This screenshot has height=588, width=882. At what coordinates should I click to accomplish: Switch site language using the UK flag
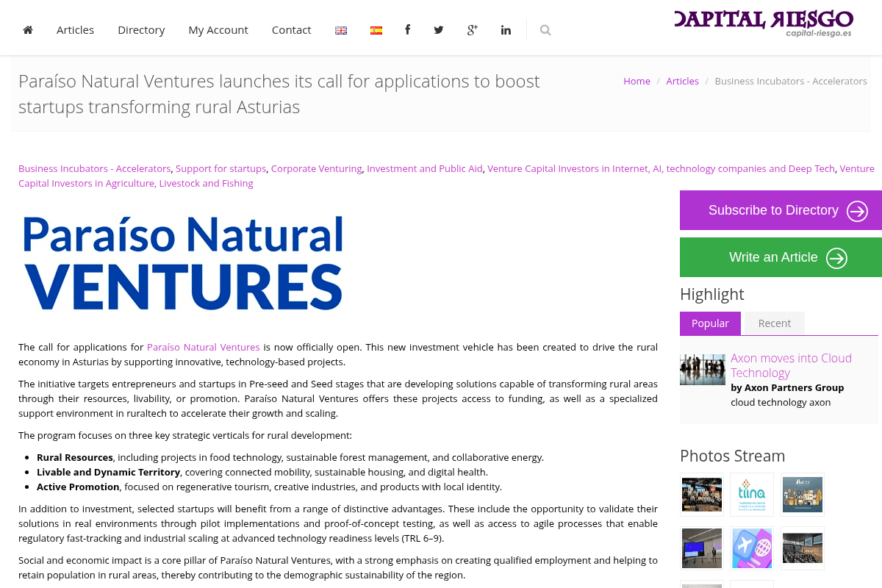pos(341,29)
